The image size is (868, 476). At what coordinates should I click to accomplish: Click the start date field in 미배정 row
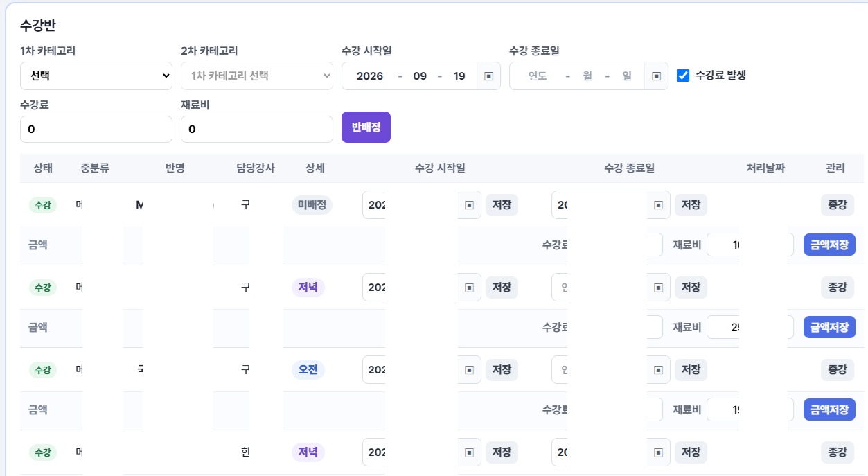click(421, 205)
